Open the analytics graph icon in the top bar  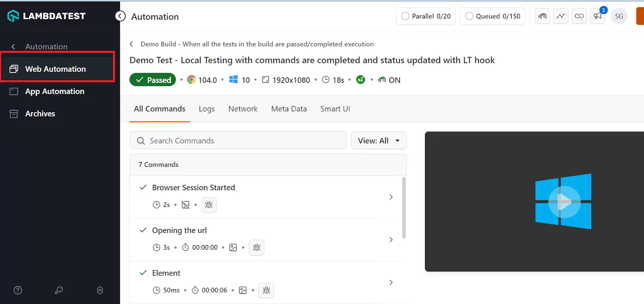pyautogui.click(x=561, y=16)
